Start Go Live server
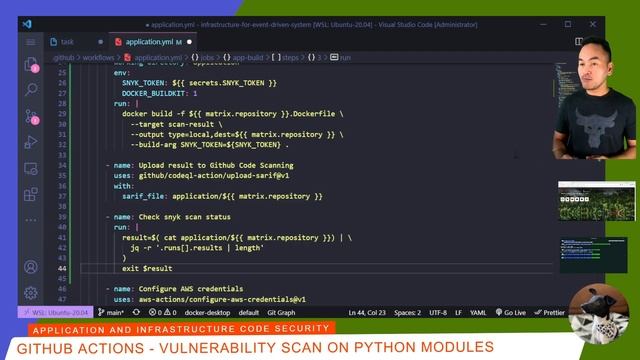 tap(511, 312)
